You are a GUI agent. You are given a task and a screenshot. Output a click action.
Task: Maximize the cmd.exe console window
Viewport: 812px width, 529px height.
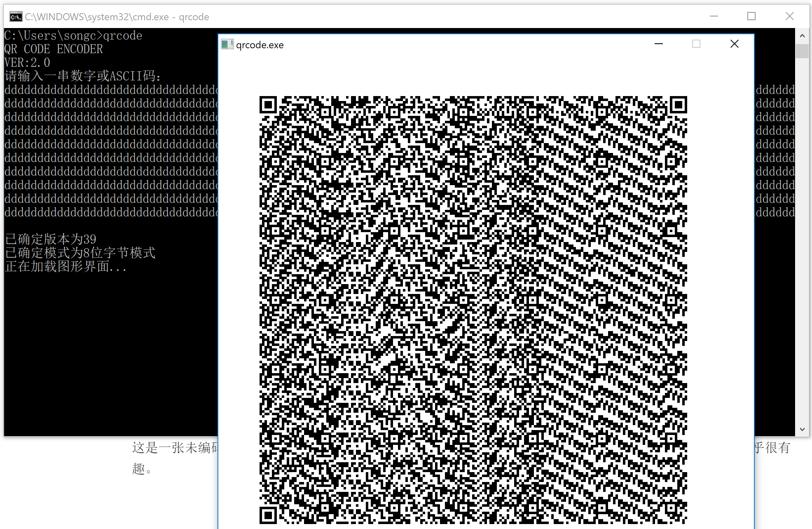[751, 16]
